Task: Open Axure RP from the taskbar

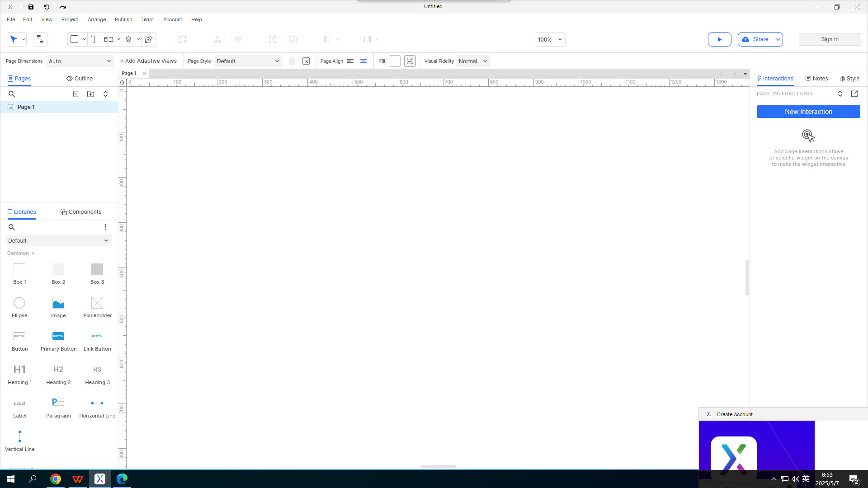Action: click(100, 479)
